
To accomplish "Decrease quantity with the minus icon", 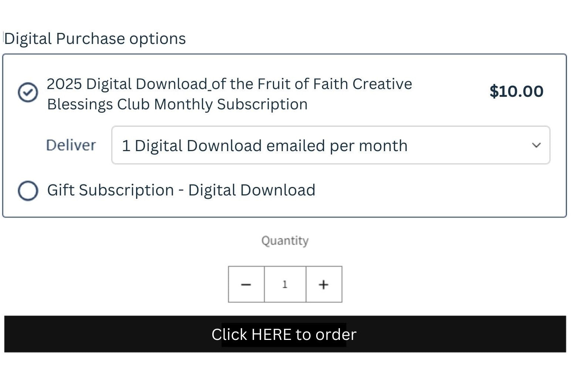I will tap(246, 284).
